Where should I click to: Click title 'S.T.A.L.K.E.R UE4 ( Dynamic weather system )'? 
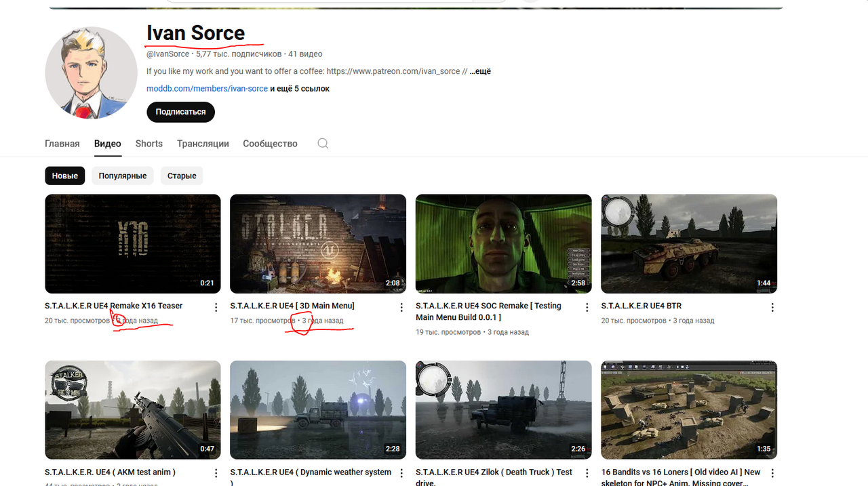click(311, 477)
